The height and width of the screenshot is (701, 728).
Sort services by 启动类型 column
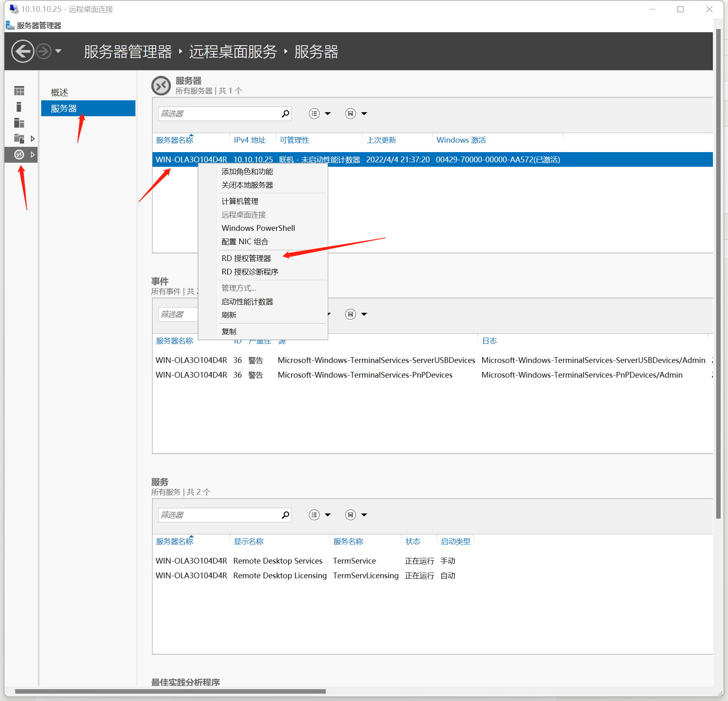[x=456, y=541]
